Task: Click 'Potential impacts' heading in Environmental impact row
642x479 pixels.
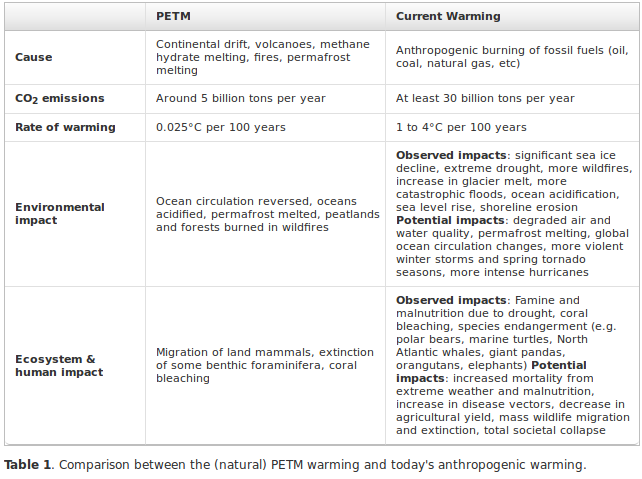Action: point(453,220)
